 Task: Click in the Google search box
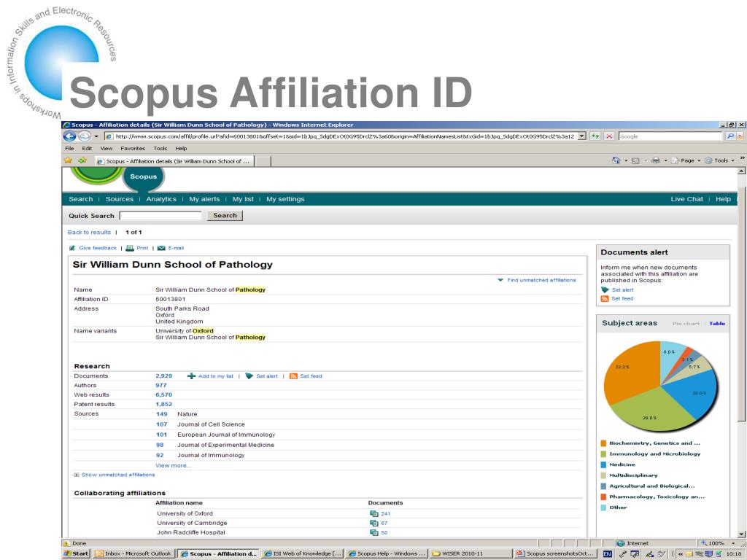tap(670, 136)
